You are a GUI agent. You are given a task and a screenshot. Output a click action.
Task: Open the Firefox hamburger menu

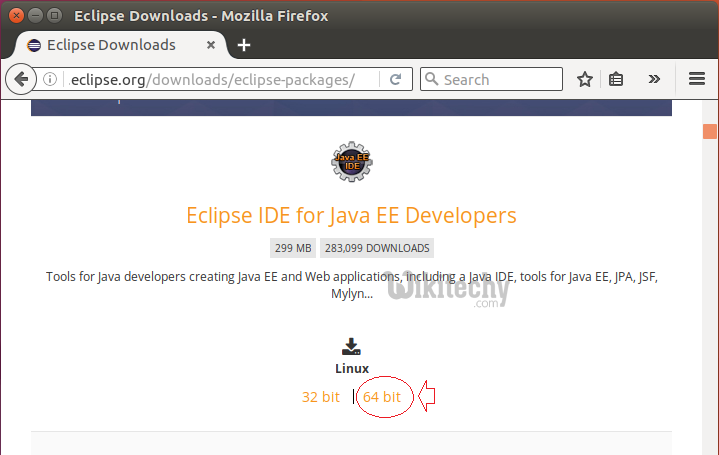click(x=697, y=80)
